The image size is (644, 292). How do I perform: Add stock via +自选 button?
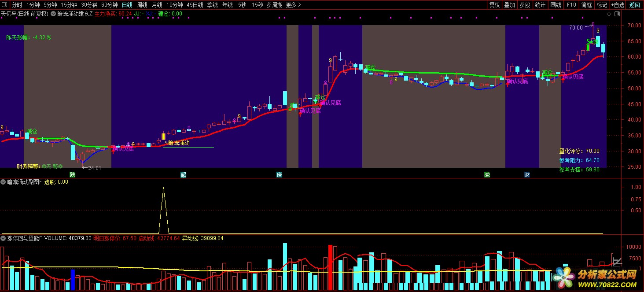tap(618, 5)
